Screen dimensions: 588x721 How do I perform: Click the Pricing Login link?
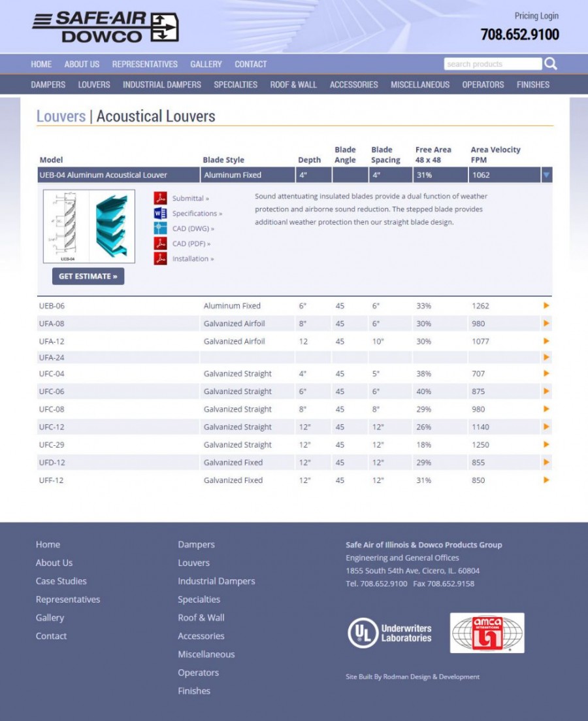tap(536, 16)
